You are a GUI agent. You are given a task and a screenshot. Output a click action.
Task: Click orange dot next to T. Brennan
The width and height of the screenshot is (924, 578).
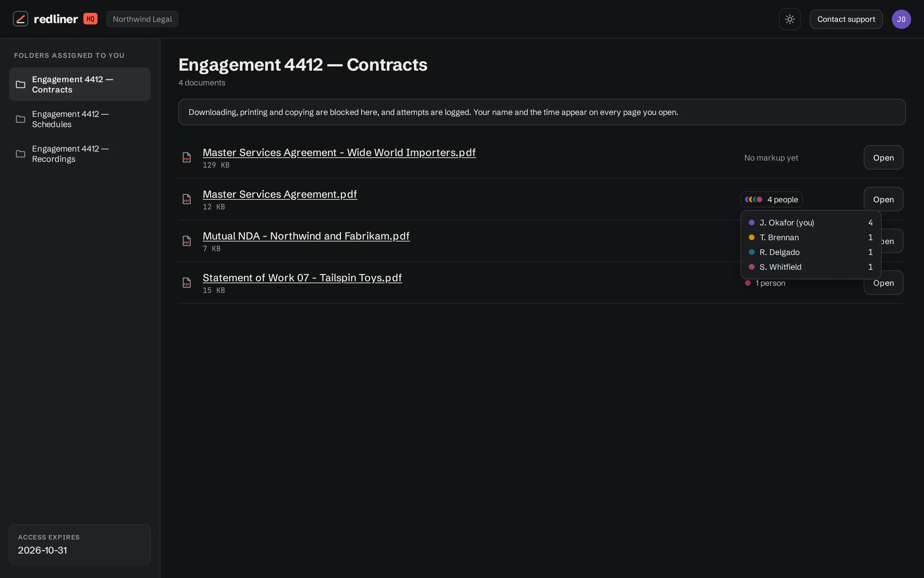(751, 237)
